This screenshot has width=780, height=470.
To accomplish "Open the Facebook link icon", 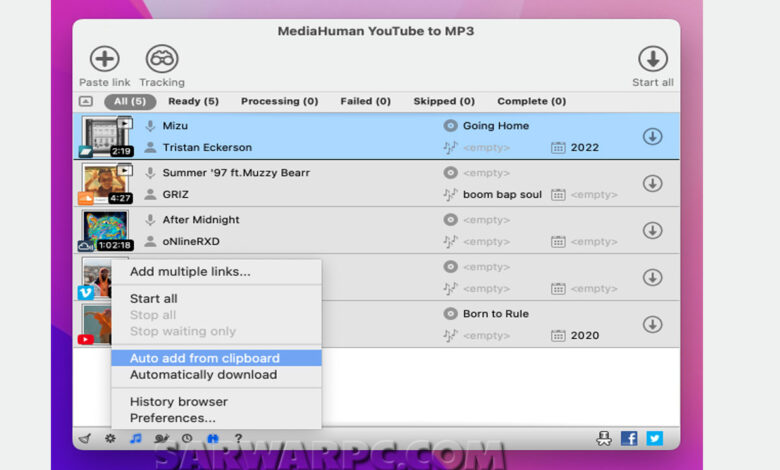I will (629, 438).
